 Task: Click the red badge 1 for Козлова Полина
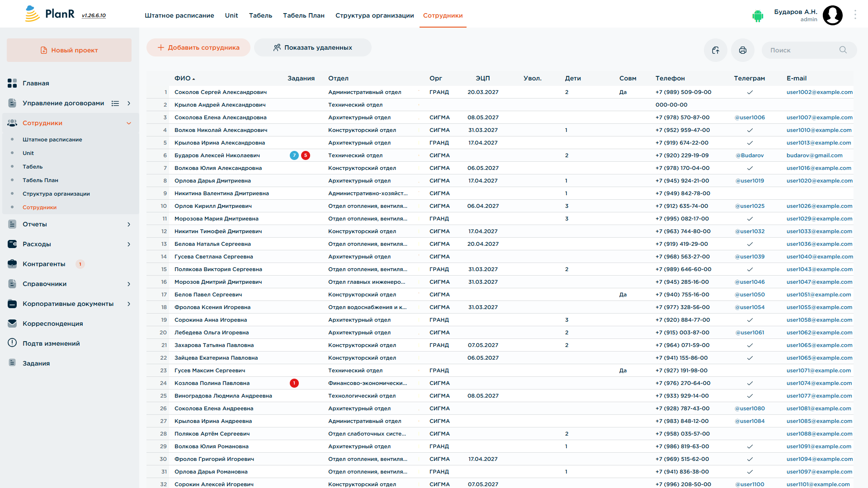[294, 383]
